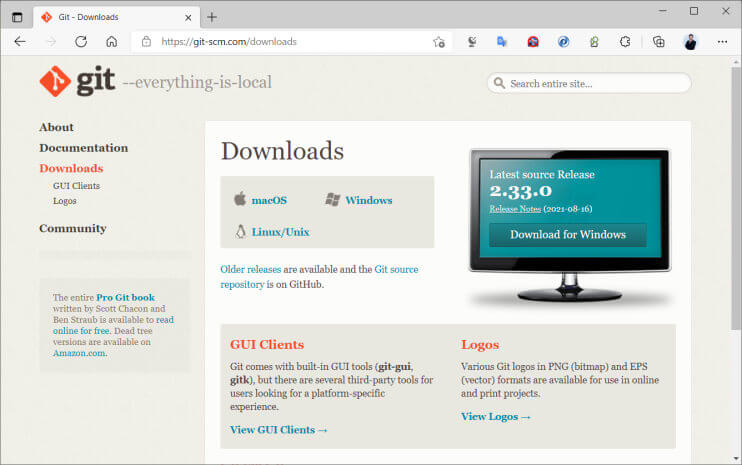This screenshot has width=742, height=465.
Task: Open the Tab actions menu icon
Action: 17,18
